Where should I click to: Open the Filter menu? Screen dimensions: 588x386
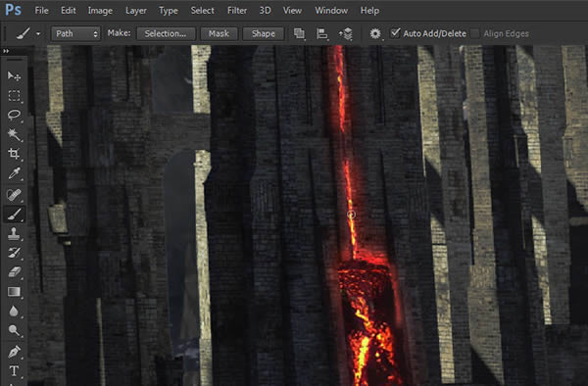point(237,11)
